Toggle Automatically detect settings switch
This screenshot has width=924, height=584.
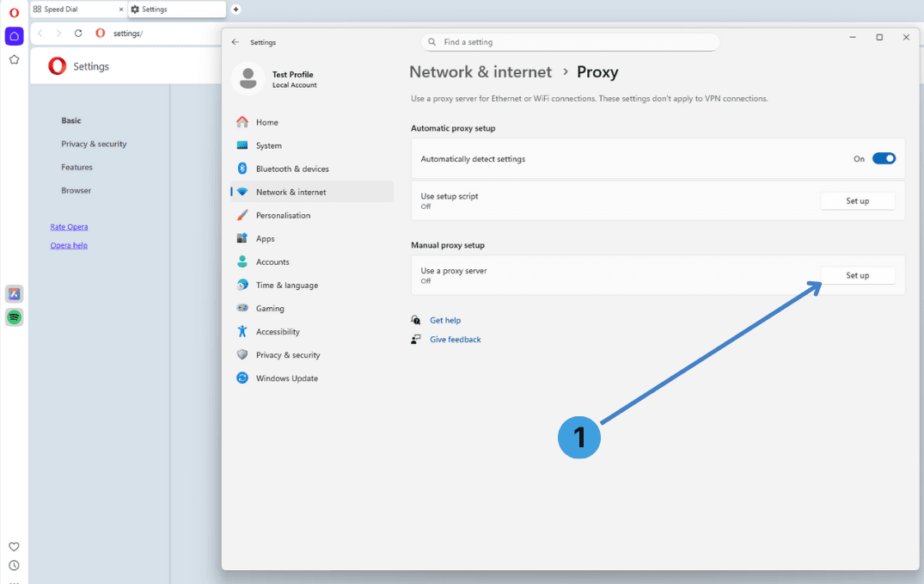(x=884, y=158)
